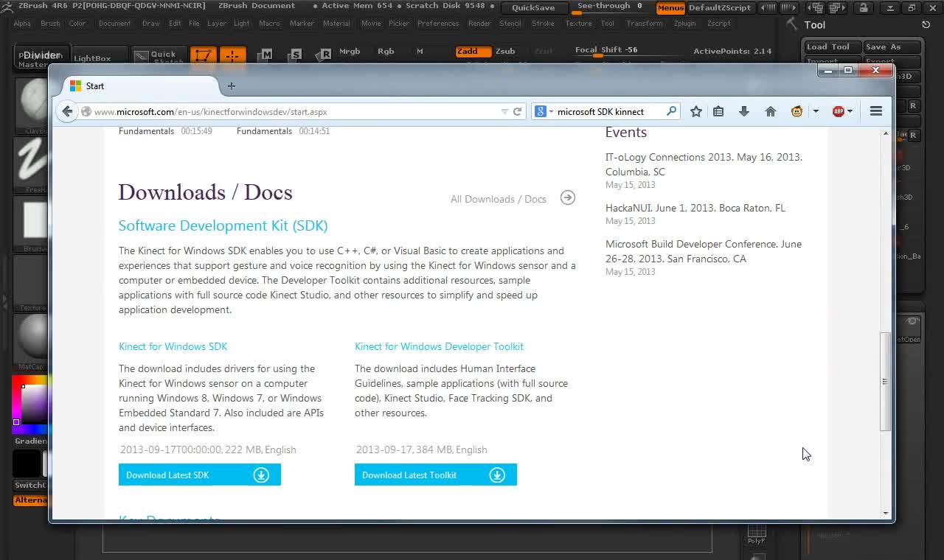
Task: Click the Tool palette refresh icon
Action: 926,24
